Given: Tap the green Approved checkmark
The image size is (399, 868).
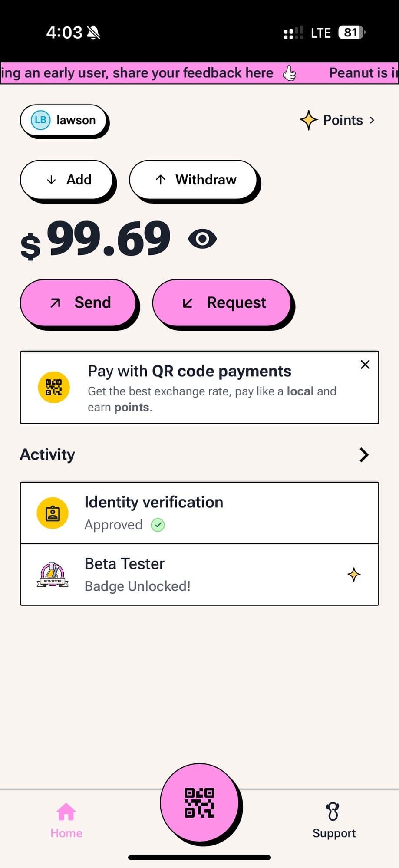Looking at the screenshot, I should (x=158, y=525).
